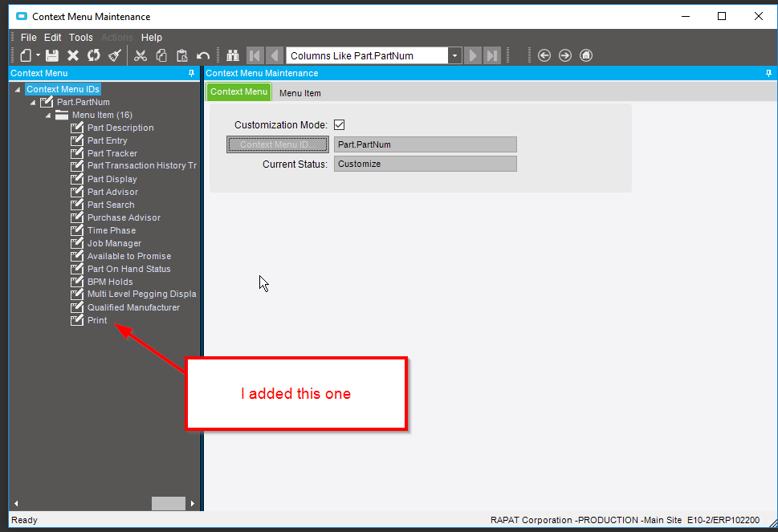778x532 pixels.
Task: Select BPM Holds tree item
Action: click(110, 282)
